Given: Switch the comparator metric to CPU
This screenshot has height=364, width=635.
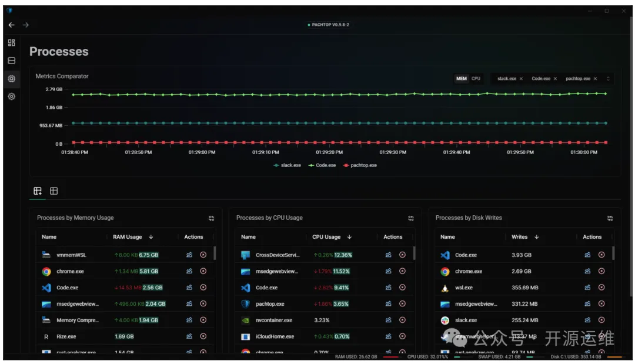Looking at the screenshot, I should coord(476,78).
